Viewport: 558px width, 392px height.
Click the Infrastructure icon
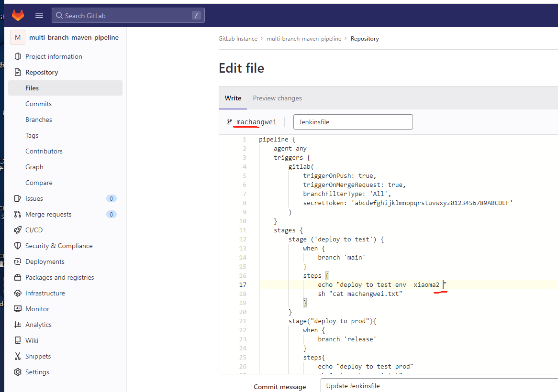(x=17, y=293)
